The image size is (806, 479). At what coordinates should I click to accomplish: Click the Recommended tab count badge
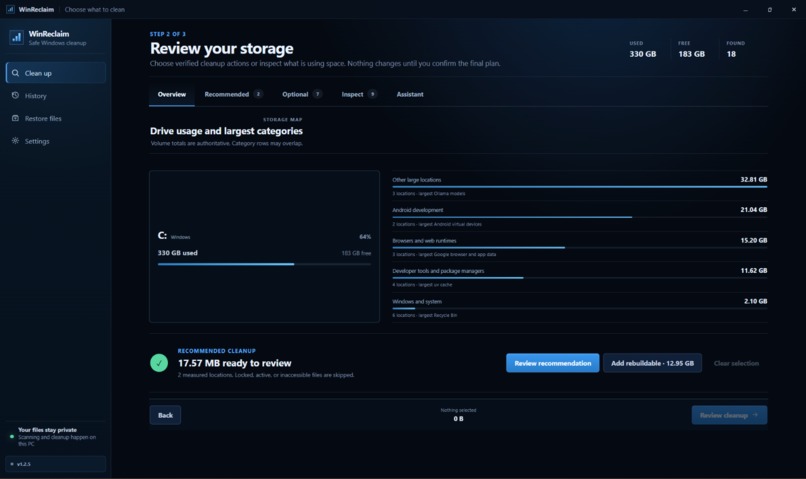[258, 94]
